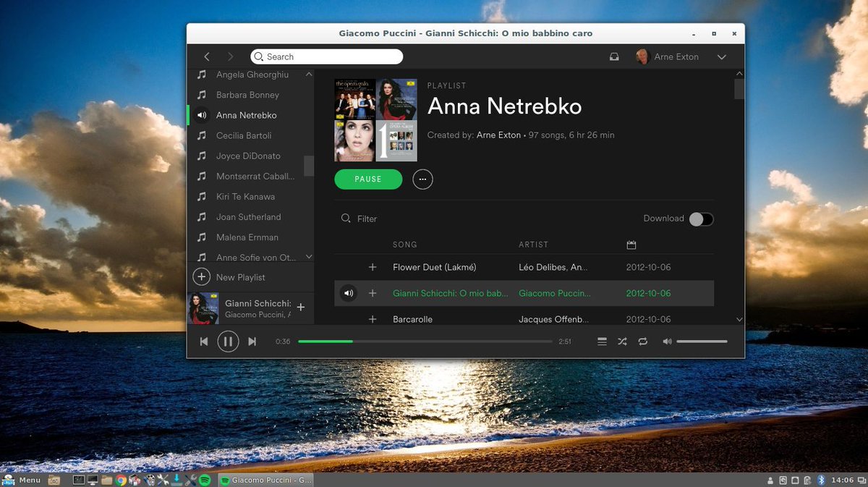Pause playback with round pause button
The height and width of the screenshot is (487, 868).
click(228, 342)
